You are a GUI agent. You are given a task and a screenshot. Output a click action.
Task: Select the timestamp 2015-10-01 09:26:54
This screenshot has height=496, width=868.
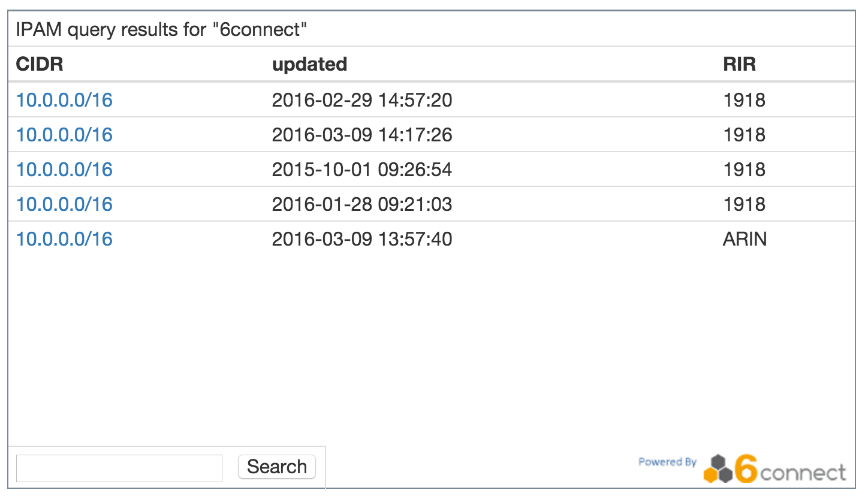[361, 170]
